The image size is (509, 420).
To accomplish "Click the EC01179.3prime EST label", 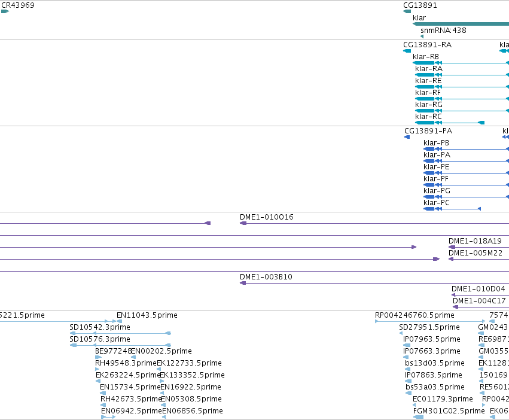I will click(443, 399).
